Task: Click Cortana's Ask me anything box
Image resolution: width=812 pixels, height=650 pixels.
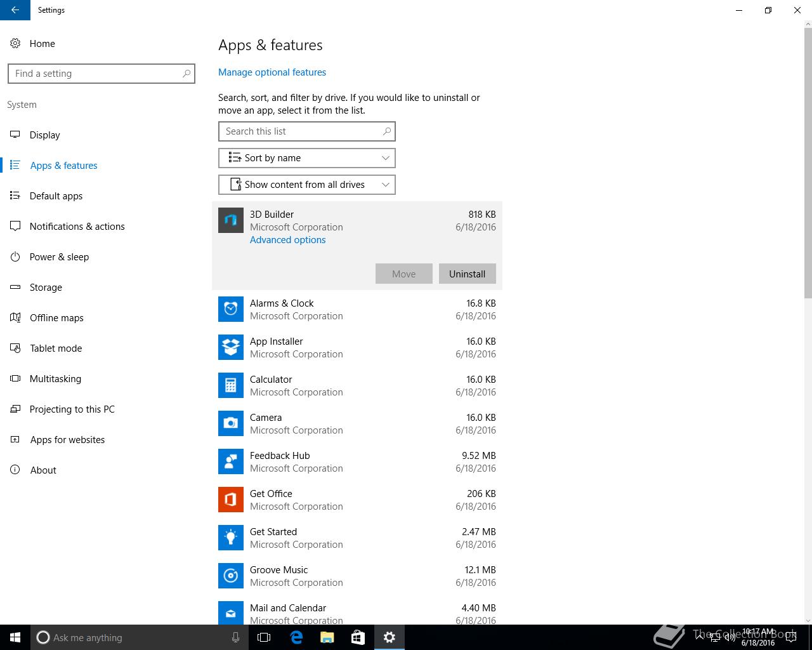Action: pyautogui.click(x=140, y=637)
